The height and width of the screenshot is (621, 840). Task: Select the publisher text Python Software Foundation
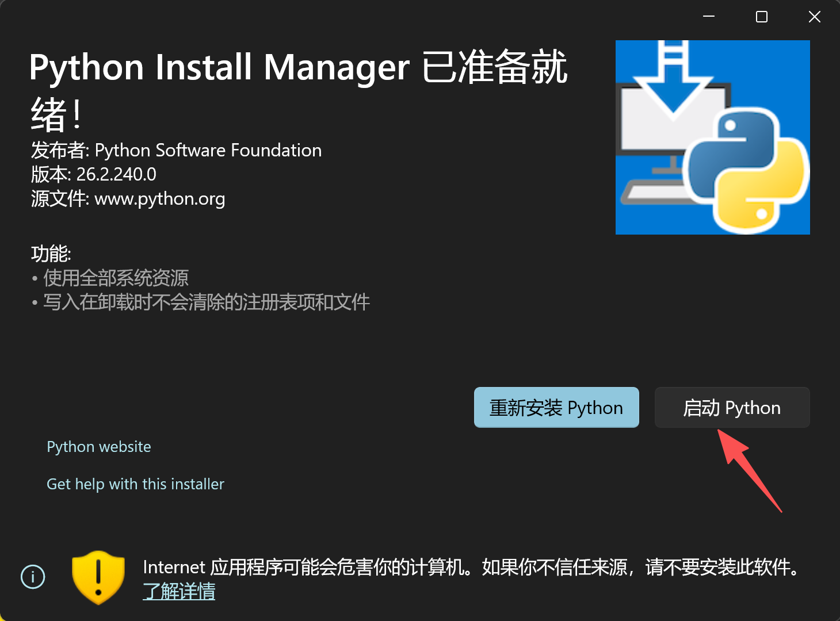[x=208, y=150]
